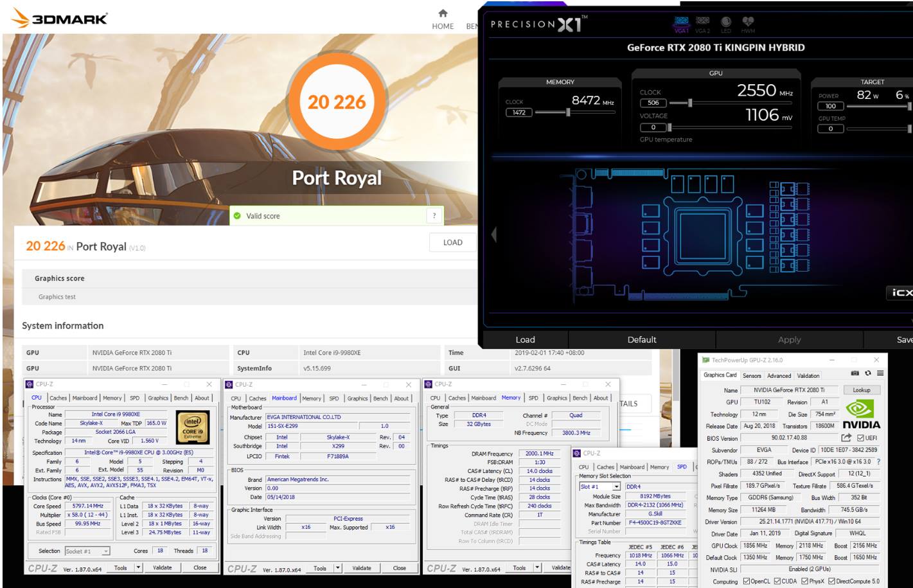
Task: Click Load button in Precision X1
Action: coord(525,339)
